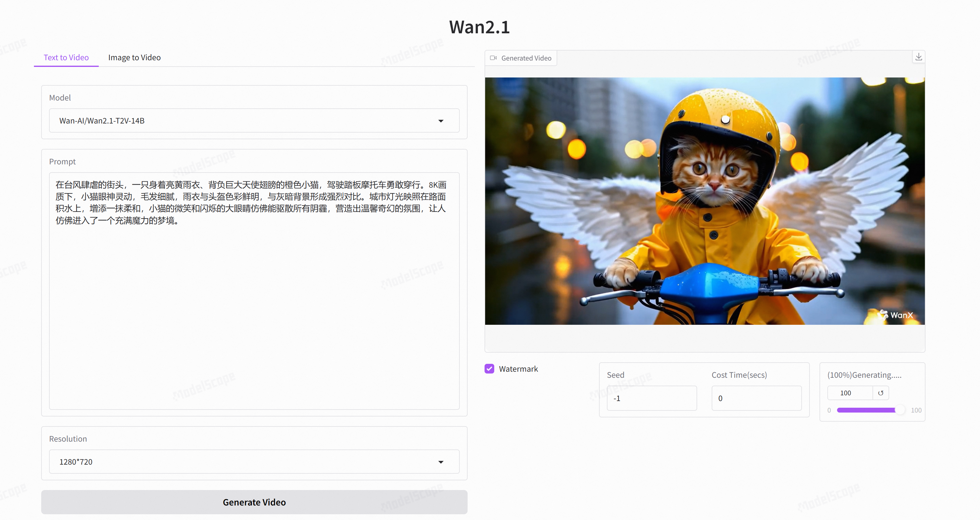This screenshot has height=520, width=980.
Task: Reset the progress value with the reset icon
Action: coord(880,393)
